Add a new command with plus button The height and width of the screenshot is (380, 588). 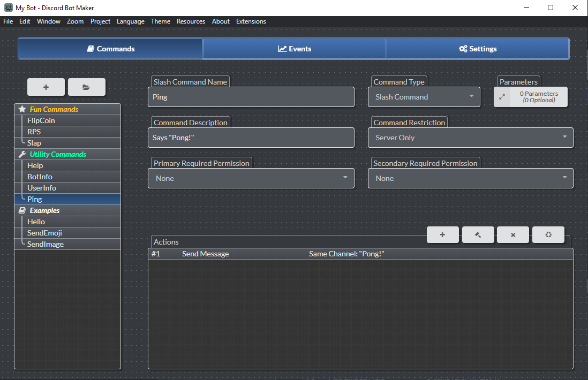point(46,87)
